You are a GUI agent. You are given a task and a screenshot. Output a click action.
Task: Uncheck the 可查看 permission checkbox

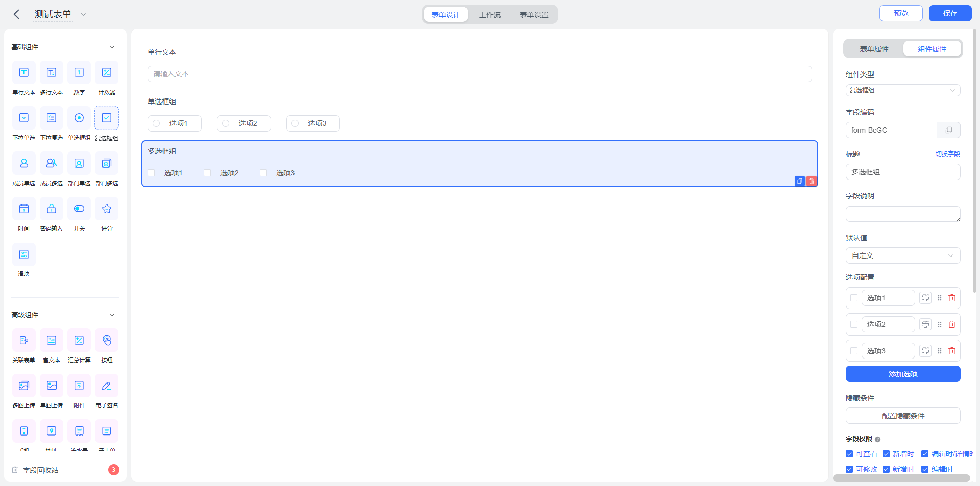(x=849, y=454)
